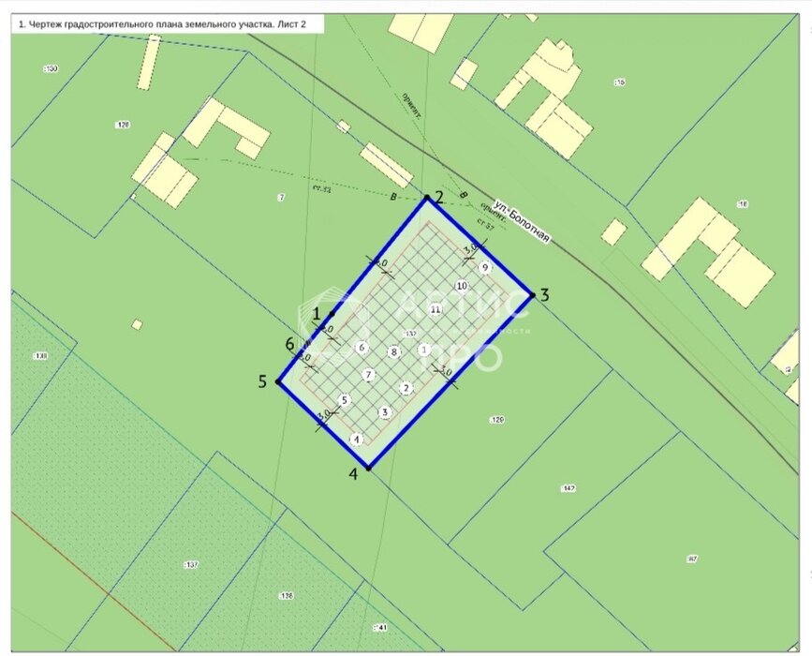Viewport: 812px width, 656px height.
Task: Click parcel label ":7"
Action: tap(281, 197)
